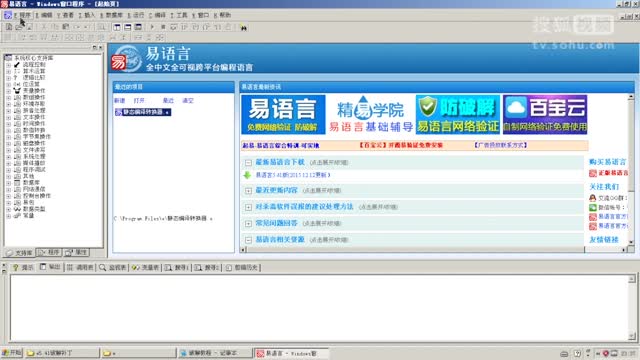
Task: Click the app icon left of menu bar
Action: (x=7, y=15)
